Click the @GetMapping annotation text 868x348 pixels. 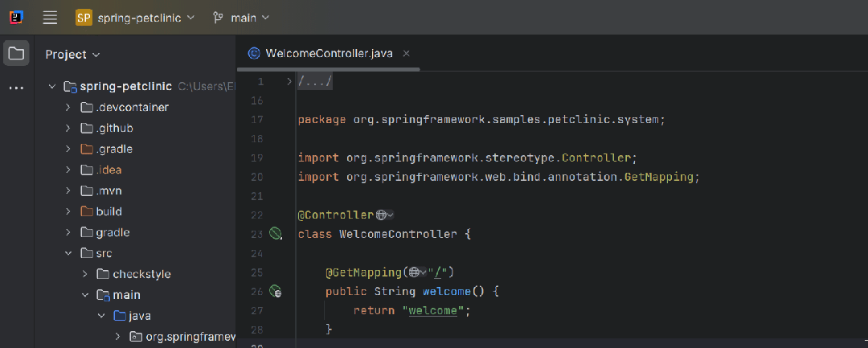[x=363, y=272]
